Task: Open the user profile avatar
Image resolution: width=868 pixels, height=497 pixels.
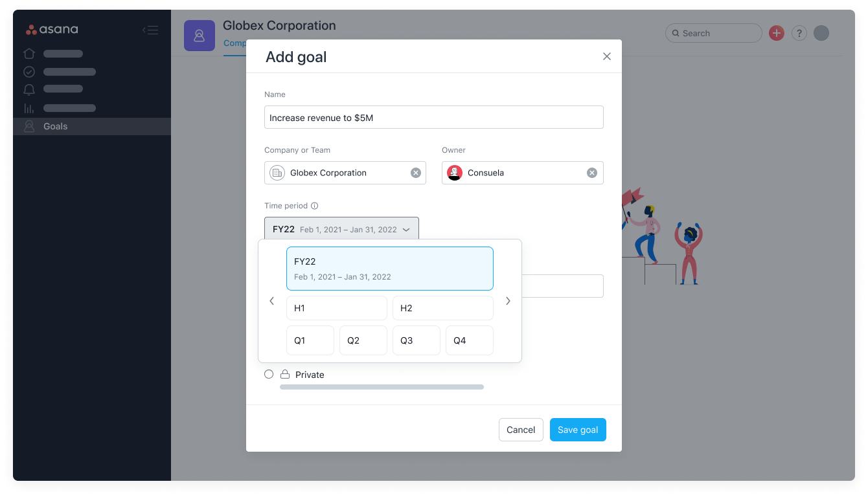Action: [x=821, y=33]
